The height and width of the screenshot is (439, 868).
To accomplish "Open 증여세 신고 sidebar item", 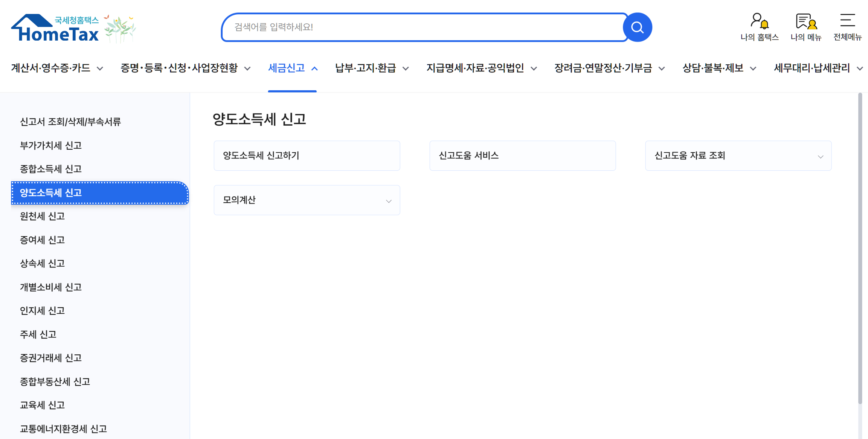I will (42, 240).
